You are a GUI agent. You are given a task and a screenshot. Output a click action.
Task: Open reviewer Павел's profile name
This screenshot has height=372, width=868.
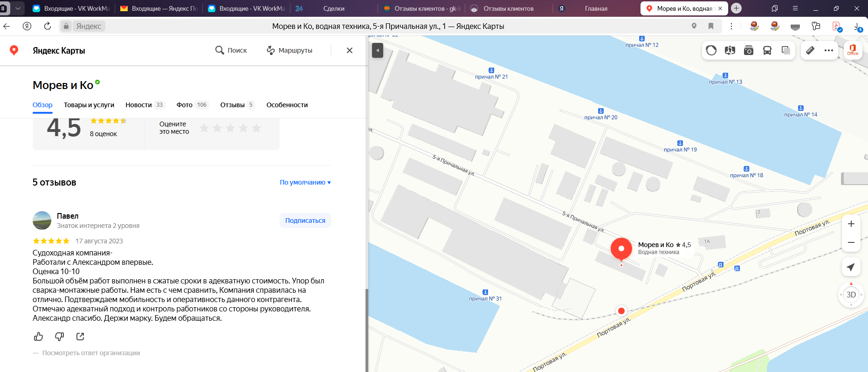click(68, 216)
